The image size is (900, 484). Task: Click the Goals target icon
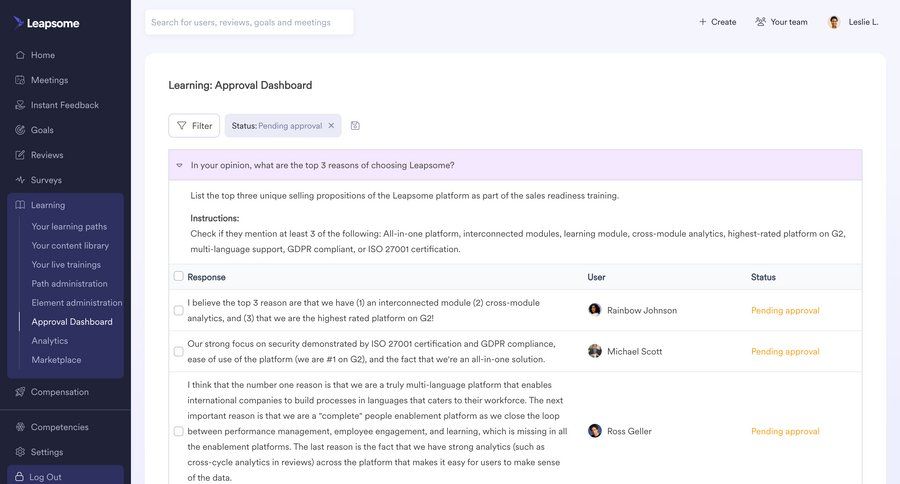click(x=20, y=130)
